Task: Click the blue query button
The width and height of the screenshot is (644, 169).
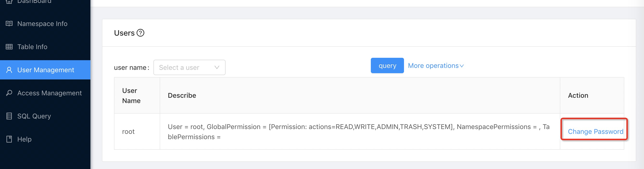Action: click(387, 65)
